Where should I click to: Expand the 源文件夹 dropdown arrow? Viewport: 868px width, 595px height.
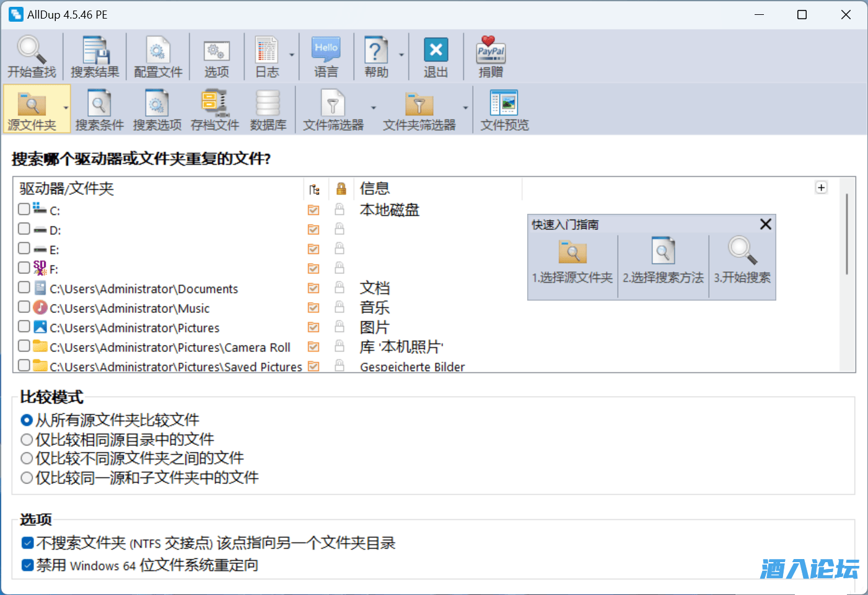tap(66, 108)
